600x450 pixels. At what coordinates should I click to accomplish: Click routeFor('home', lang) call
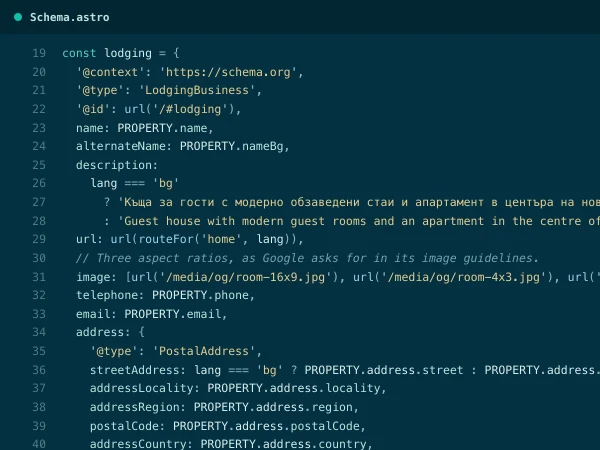click(214, 239)
